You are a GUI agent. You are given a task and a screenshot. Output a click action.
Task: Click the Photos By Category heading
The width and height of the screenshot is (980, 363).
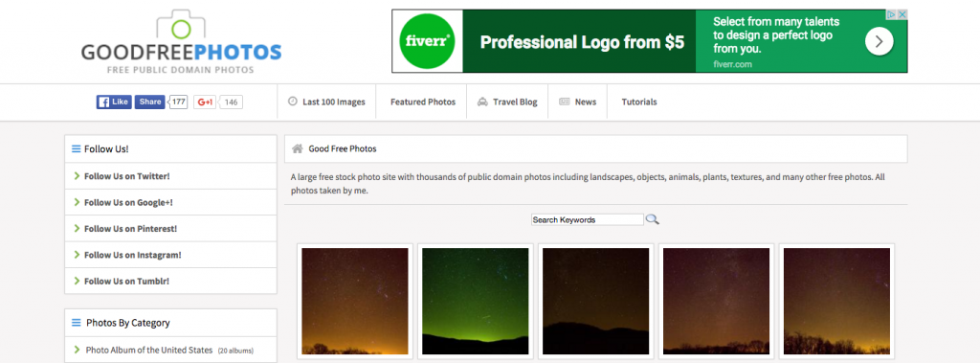pyautogui.click(x=128, y=323)
